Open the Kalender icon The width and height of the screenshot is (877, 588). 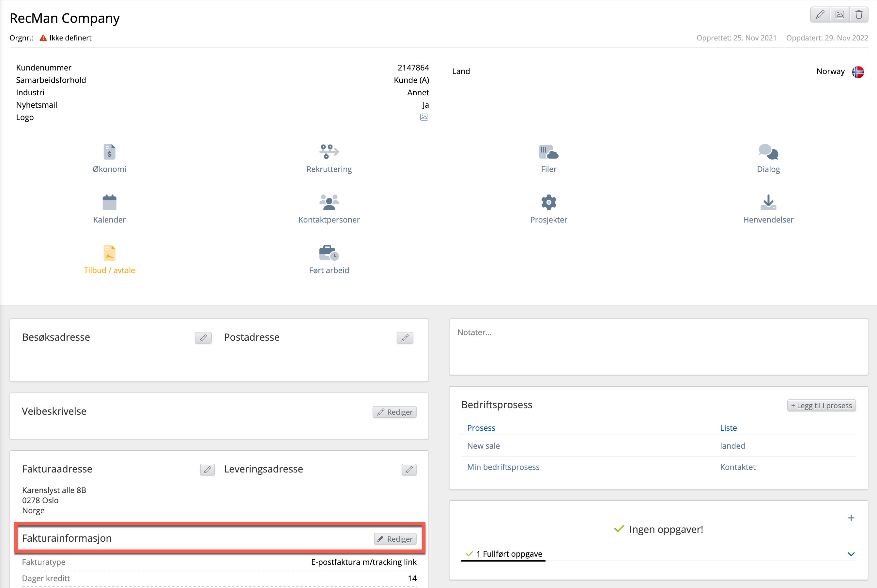point(109,203)
